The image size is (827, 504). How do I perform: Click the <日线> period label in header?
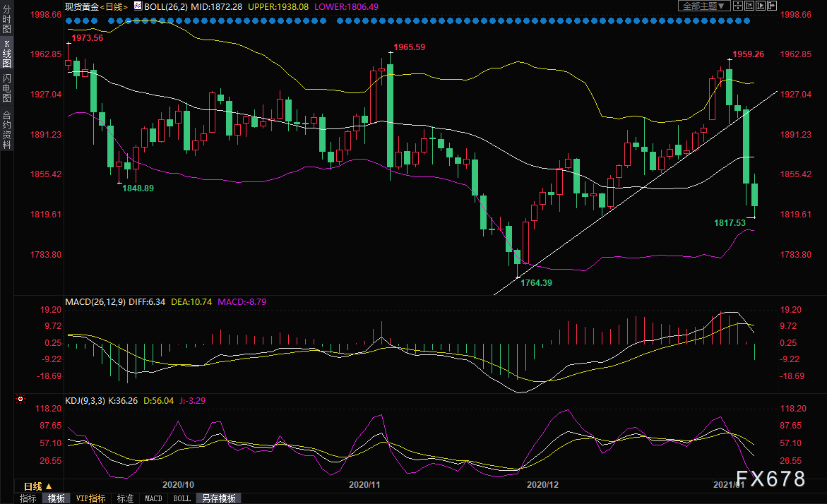pyautogui.click(x=114, y=7)
